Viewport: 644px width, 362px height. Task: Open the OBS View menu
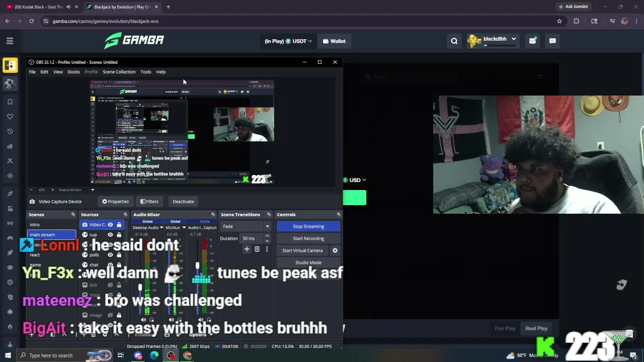[58, 72]
